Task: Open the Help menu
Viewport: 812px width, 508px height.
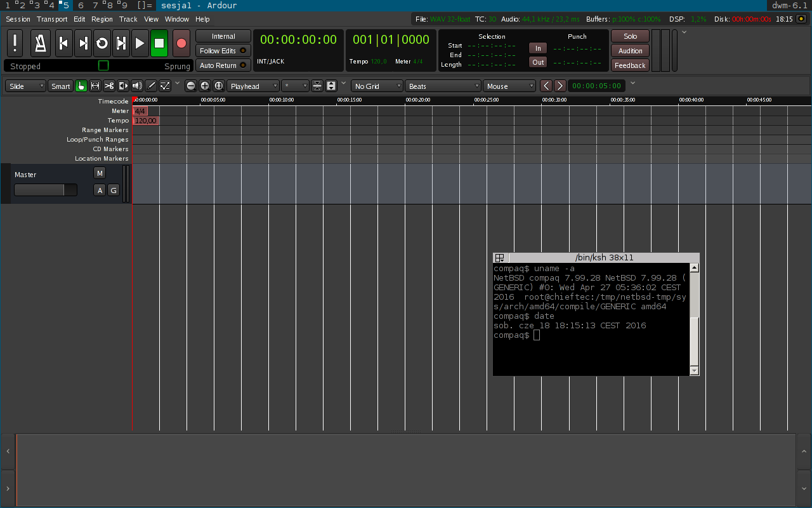Action: coord(202,19)
